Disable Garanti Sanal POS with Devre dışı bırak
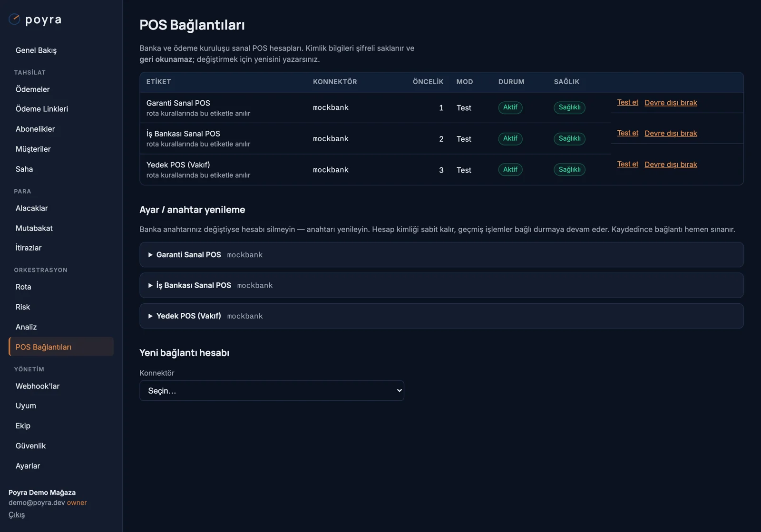The image size is (761, 532). coord(671,103)
